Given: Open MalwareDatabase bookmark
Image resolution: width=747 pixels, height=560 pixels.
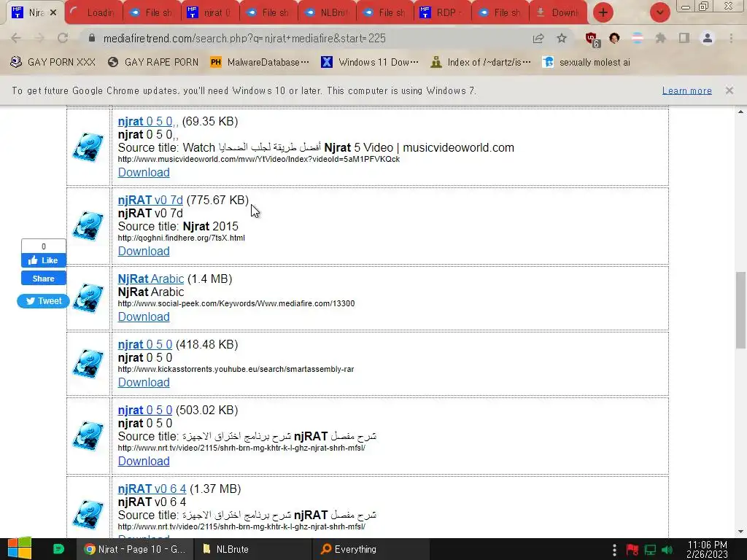Looking at the screenshot, I should point(260,62).
